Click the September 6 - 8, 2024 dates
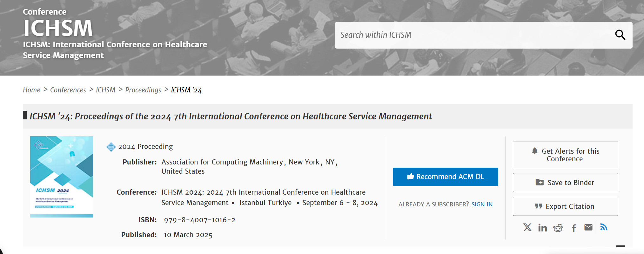The width and height of the screenshot is (644, 254). [340, 203]
